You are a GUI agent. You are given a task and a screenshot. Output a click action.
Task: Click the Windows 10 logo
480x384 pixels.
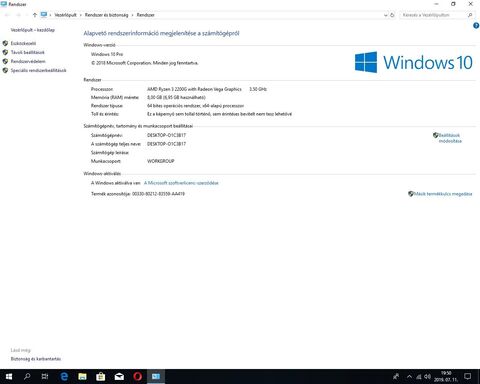click(x=414, y=62)
